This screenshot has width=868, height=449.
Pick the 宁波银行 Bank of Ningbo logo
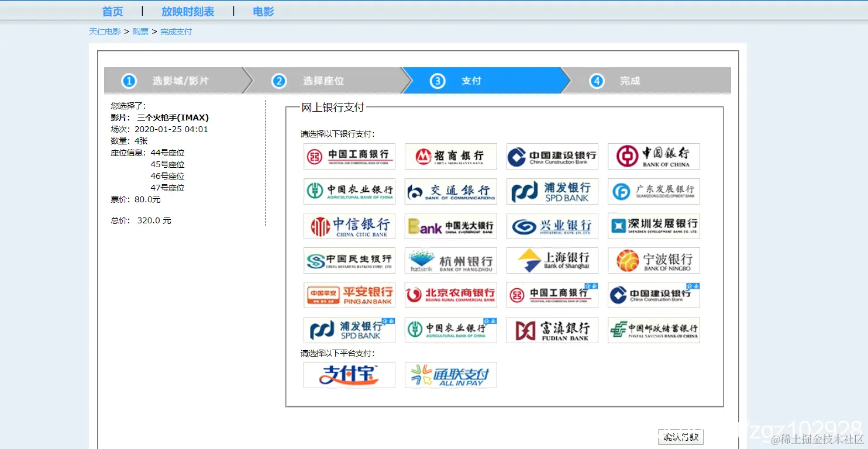653,260
